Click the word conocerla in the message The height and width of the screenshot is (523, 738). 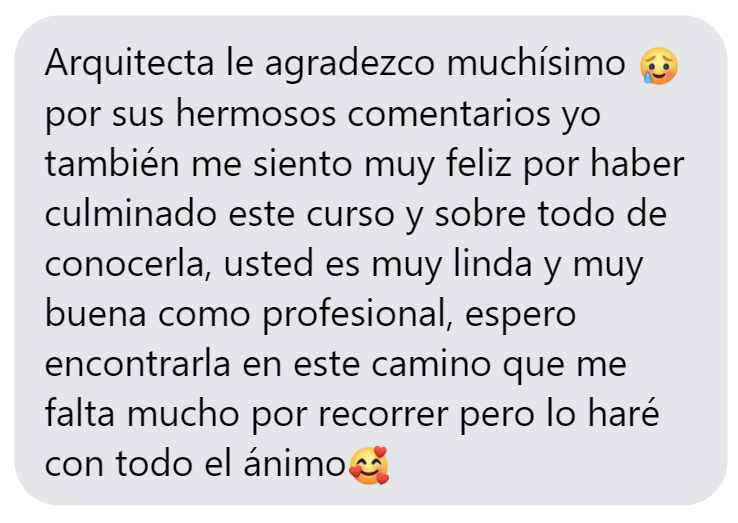pyautogui.click(x=125, y=264)
